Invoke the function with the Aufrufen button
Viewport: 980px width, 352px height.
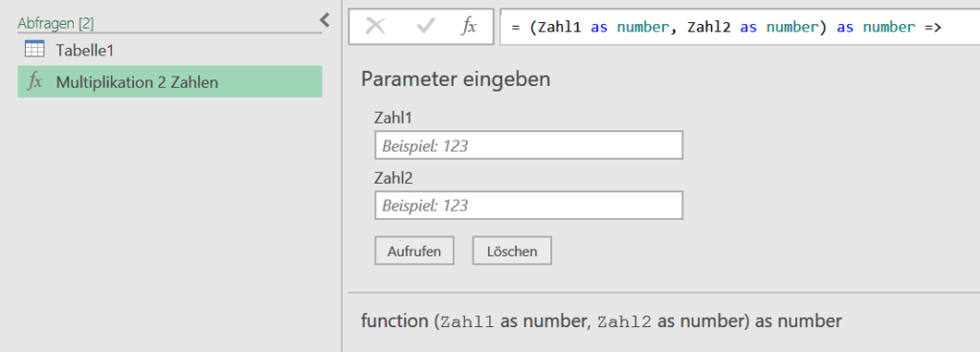(413, 251)
